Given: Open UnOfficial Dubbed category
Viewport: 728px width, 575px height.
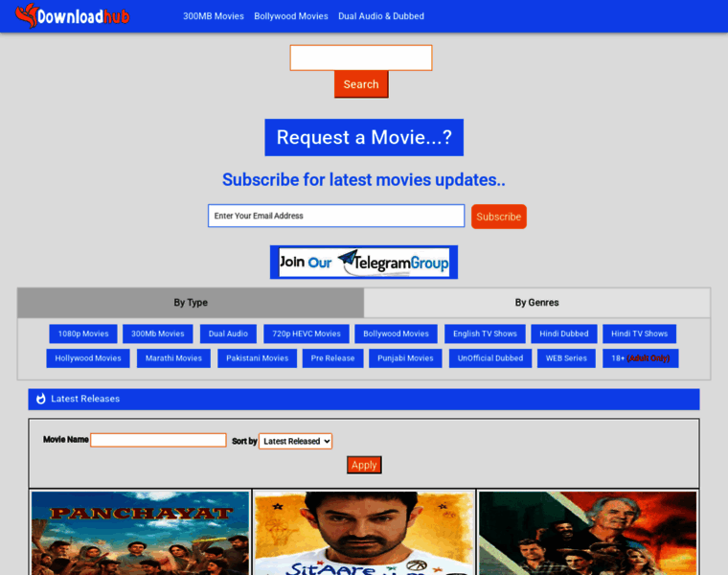Looking at the screenshot, I should (x=490, y=358).
